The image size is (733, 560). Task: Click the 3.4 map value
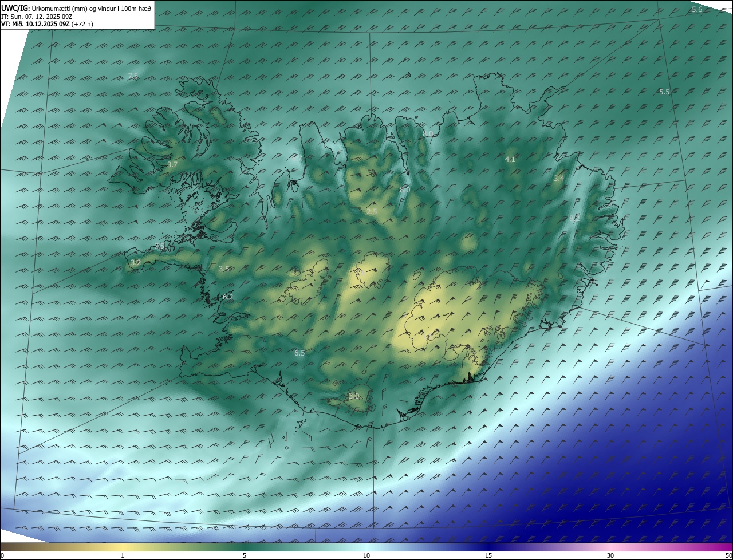(x=559, y=179)
